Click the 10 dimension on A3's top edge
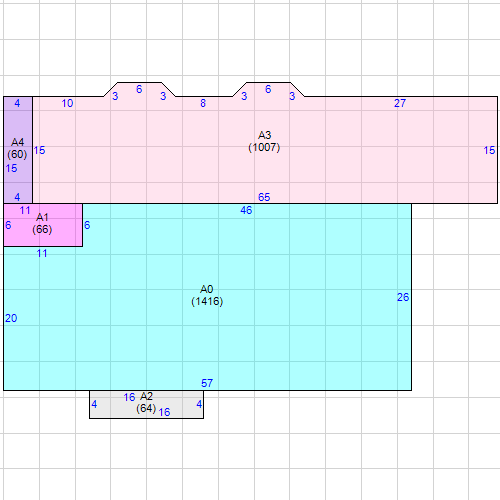The width and height of the screenshot is (500, 500). (67, 103)
